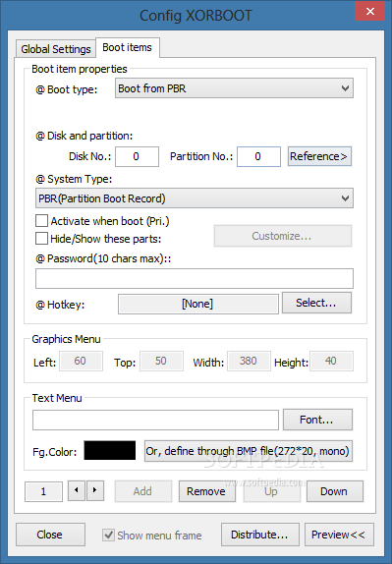The height and width of the screenshot is (564, 392).
Task: Click the Reference> button
Action: click(x=319, y=156)
